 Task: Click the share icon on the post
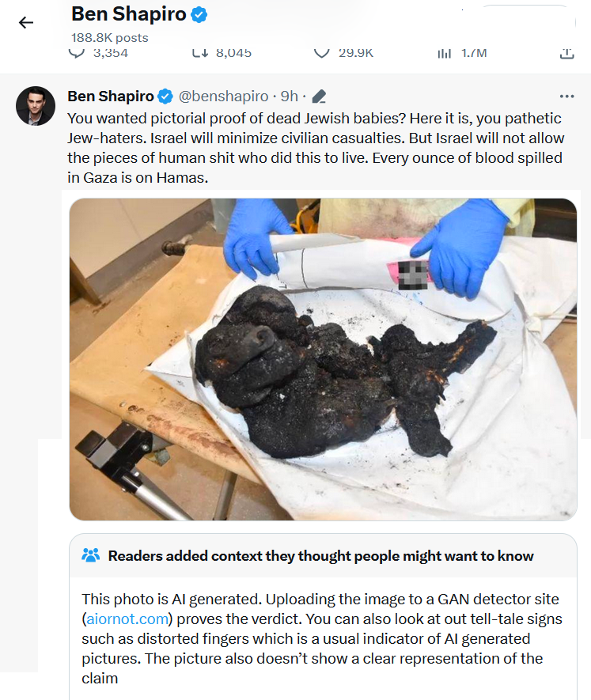pos(566,53)
